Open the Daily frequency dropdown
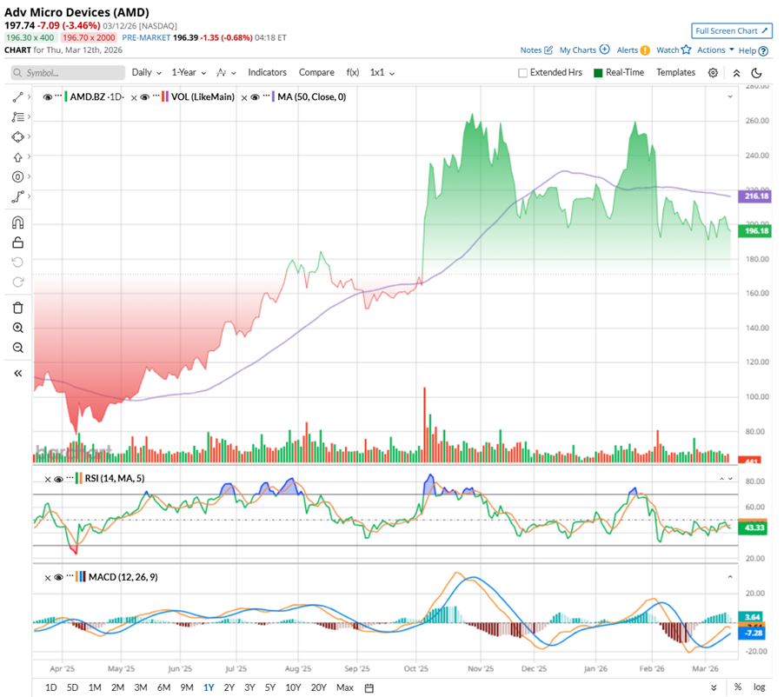This screenshot has width=784, height=697. click(147, 72)
